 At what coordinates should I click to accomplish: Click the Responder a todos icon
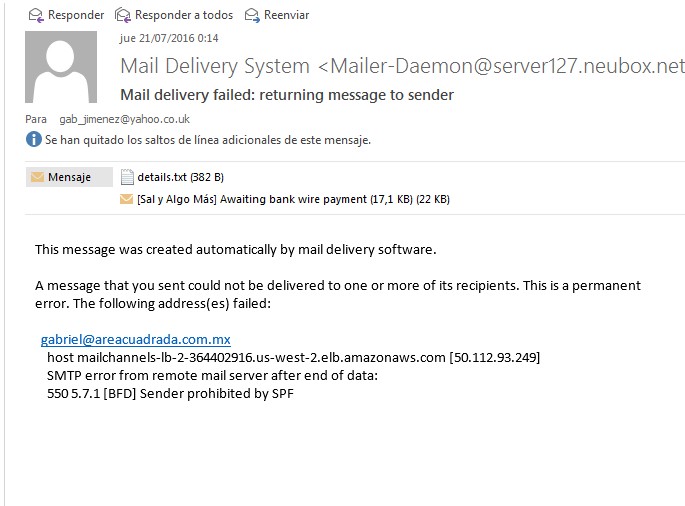[x=124, y=15]
